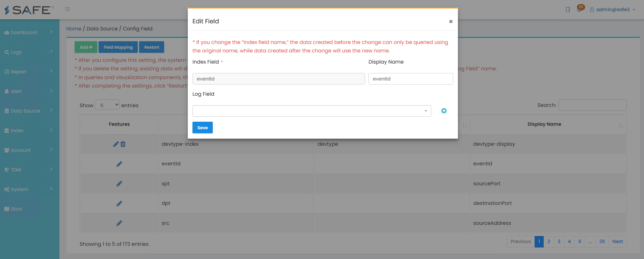Sort by the Display Name column arrows
Screen dimensions: 644x259
click(x=621, y=125)
